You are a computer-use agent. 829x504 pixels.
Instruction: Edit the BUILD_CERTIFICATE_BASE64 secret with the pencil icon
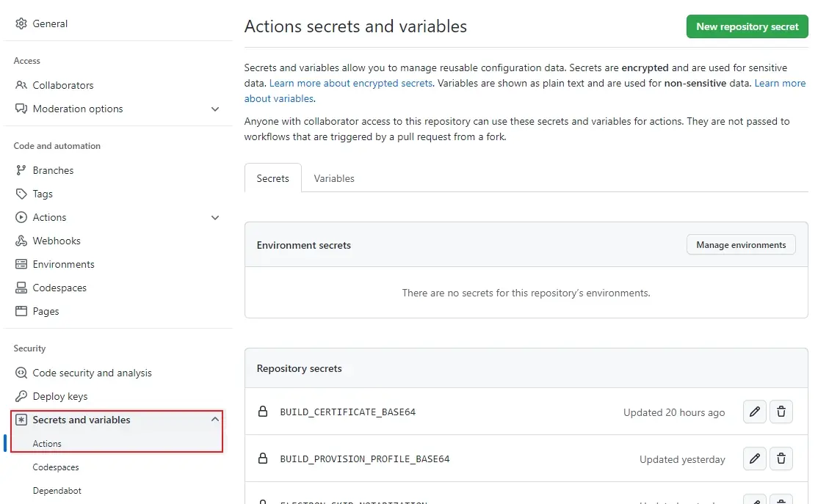pyautogui.click(x=754, y=412)
